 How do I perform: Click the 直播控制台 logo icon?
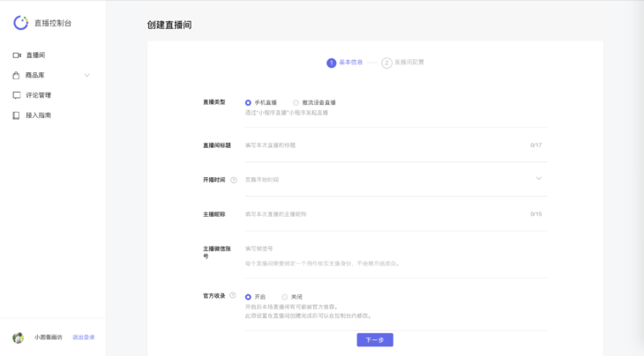(x=20, y=23)
